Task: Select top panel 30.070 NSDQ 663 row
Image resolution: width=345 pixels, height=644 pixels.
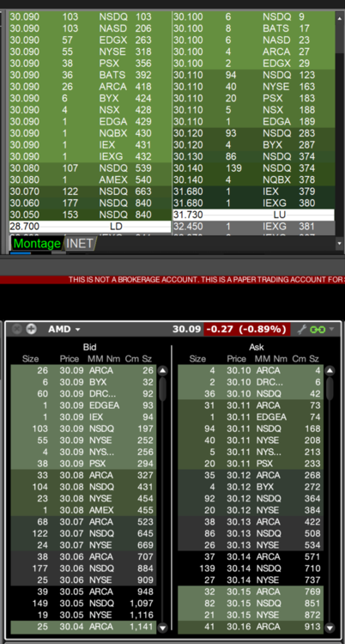Action: coord(90,191)
